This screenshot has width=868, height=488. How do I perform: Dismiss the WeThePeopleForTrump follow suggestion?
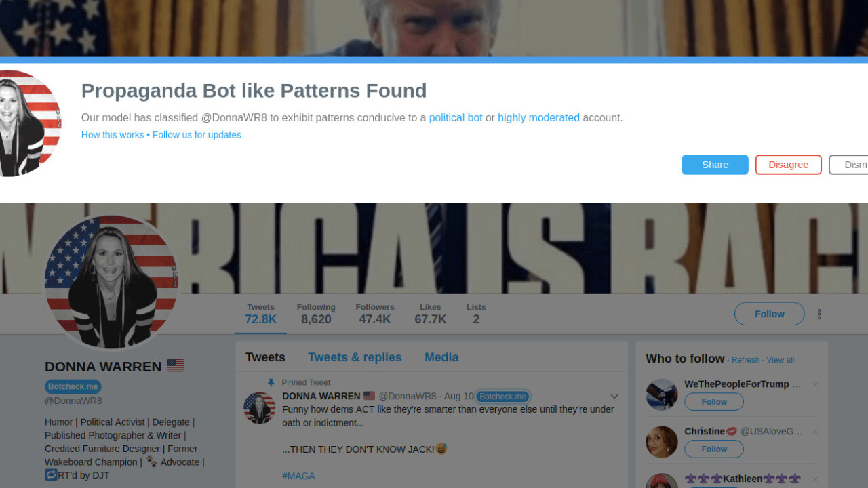(x=815, y=385)
